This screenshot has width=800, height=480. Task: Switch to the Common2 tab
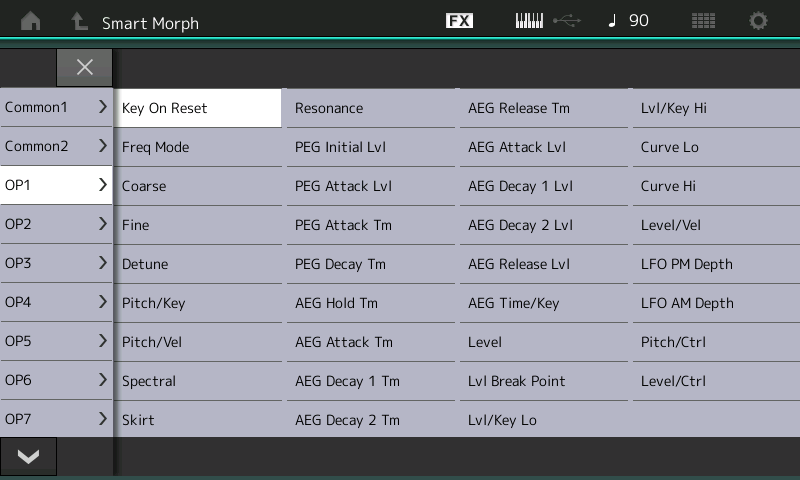(x=56, y=146)
